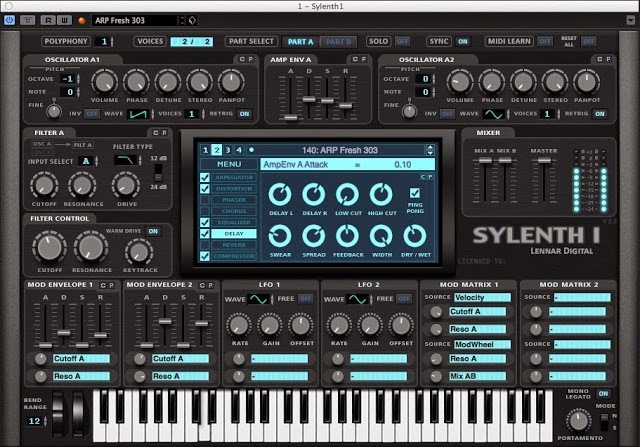
Task: Click the Mixer Master slider
Action: [544, 160]
